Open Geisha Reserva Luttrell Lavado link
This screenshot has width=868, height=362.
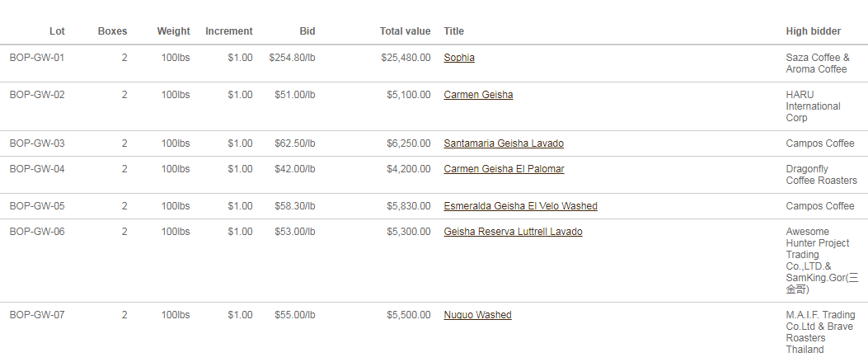514,232
